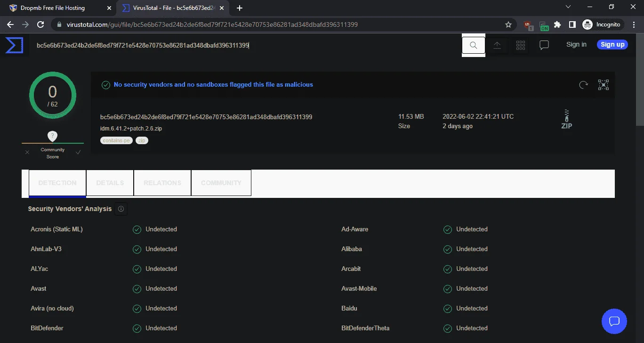Open the notifications comment icon
Screen dimensions: 644x343
pos(544,45)
